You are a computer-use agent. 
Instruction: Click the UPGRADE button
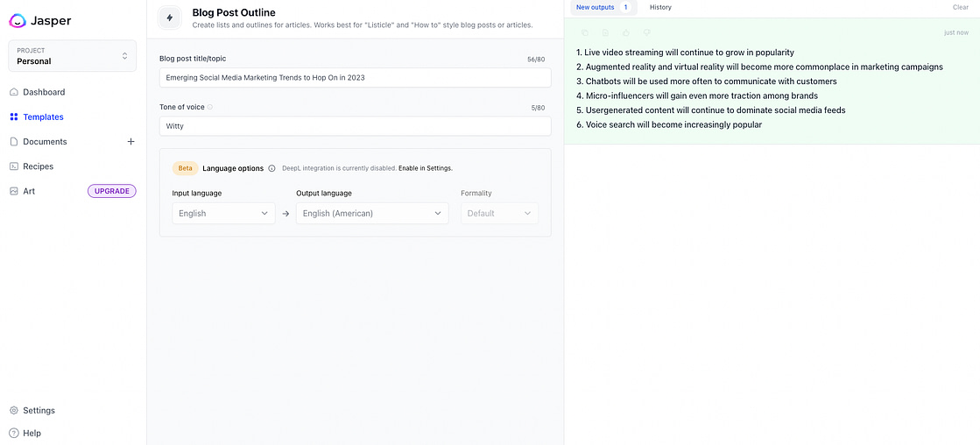click(x=112, y=191)
